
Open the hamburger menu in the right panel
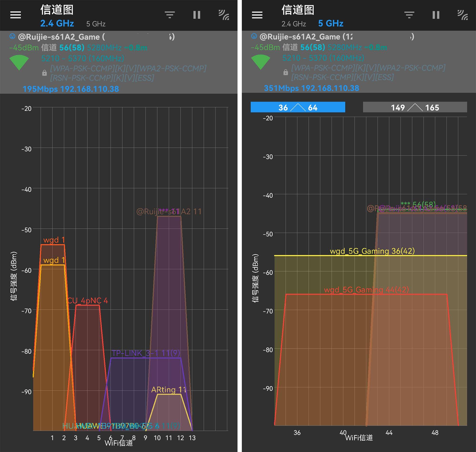[257, 15]
